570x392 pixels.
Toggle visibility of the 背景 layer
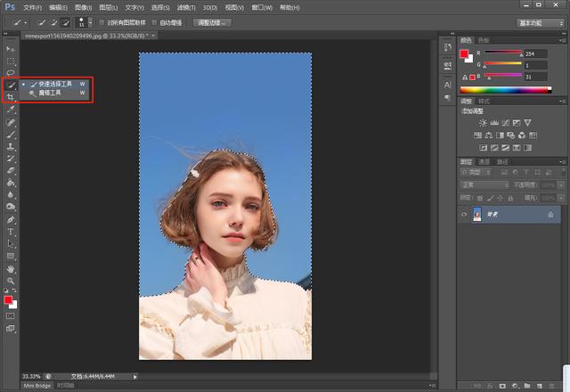(464, 215)
